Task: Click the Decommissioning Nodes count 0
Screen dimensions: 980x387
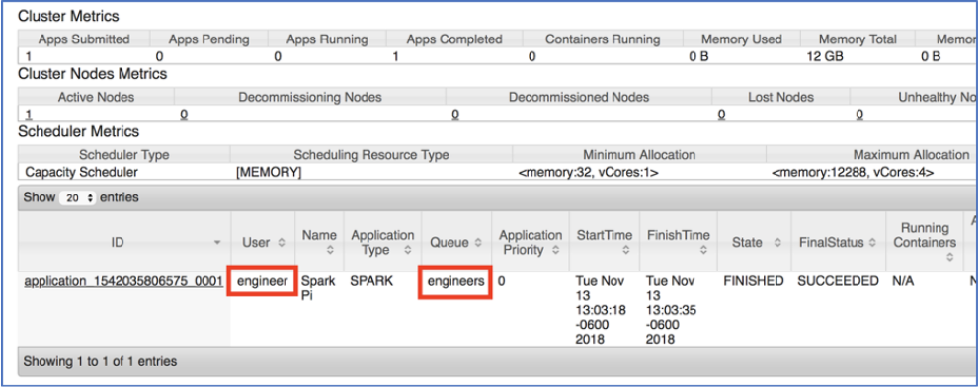Action: pos(184,115)
